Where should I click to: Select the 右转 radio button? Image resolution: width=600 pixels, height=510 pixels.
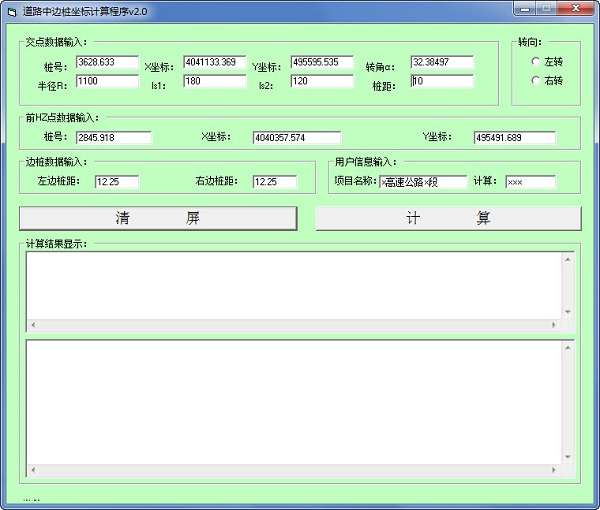pyautogui.click(x=536, y=80)
